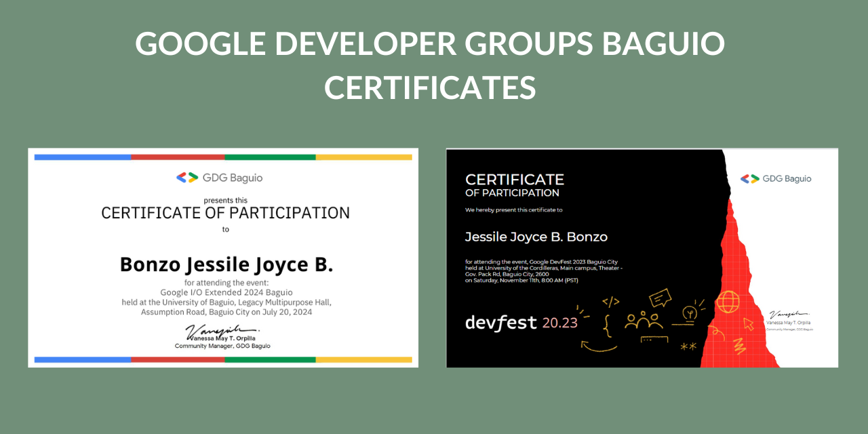Click 'We hereby present this certificate to' text
The width and height of the screenshot is (868, 434).
tap(514, 210)
